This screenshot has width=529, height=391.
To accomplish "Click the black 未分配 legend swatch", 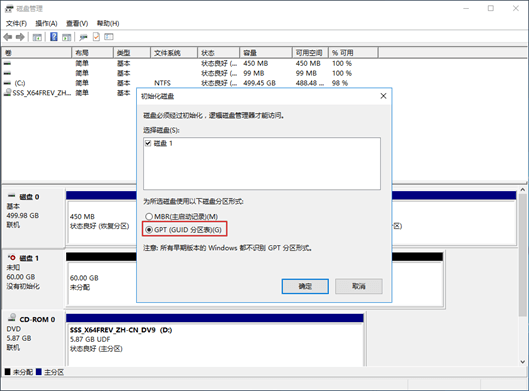I will tap(7, 372).
